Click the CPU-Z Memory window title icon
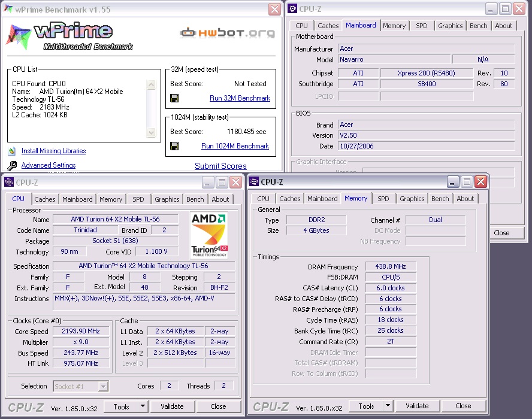This screenshot has height=419, width=532. click(x=254, y=182)
